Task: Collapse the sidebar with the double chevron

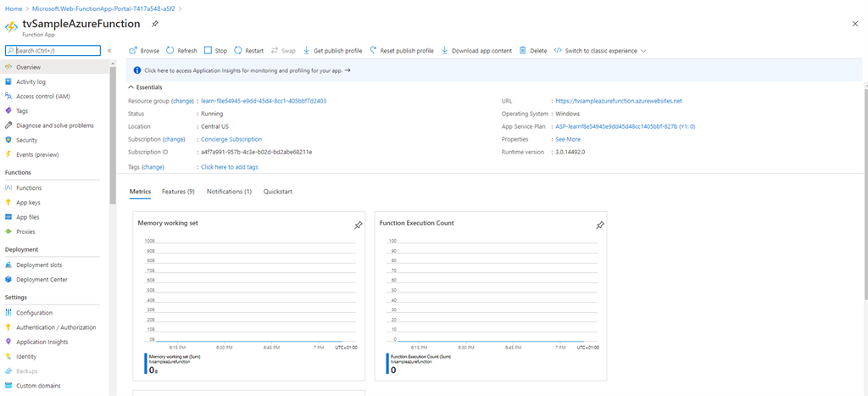Action: pyautogui.click(x=109, y=50)
